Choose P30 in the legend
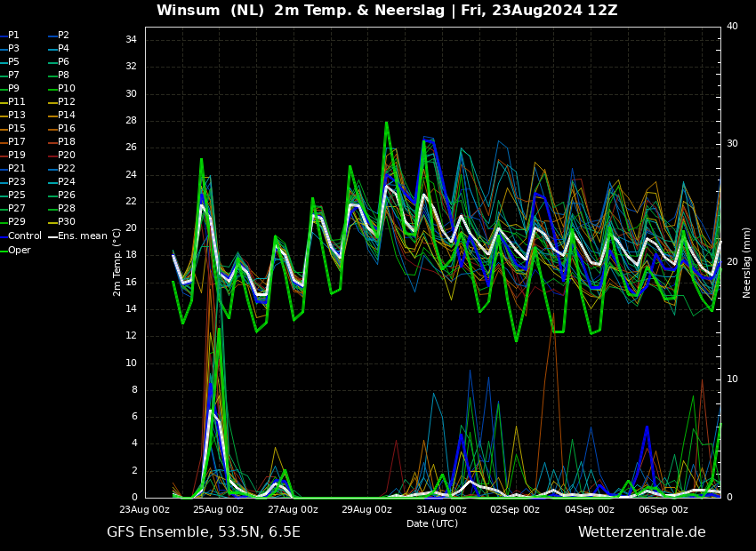This screenshot has width=756, height=551. (x=61, y=222)
